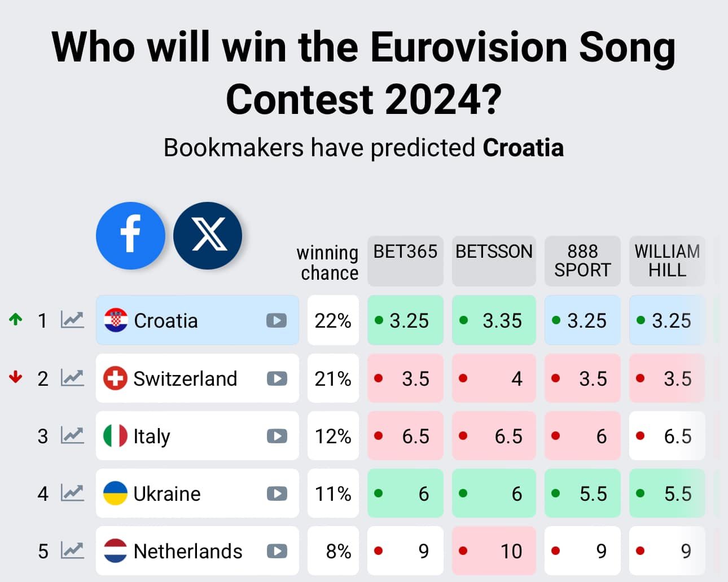Play Croatia's song video
728x582 pixels.
(x=277, y=320)
